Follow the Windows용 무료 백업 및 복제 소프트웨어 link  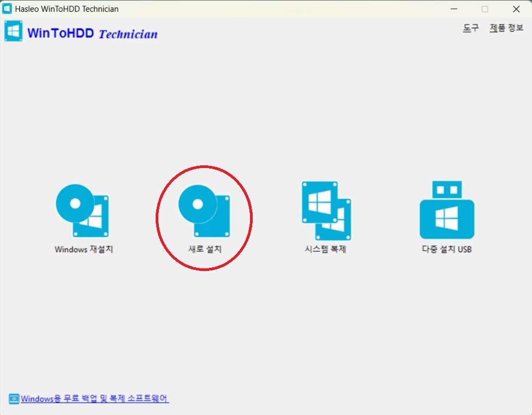click(x=95, y=398)
